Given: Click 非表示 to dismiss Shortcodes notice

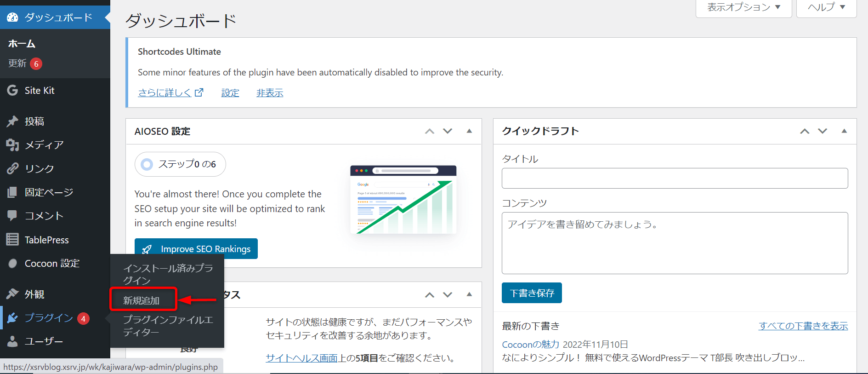Looking at the screenshot, I should pyautogui.click(x=270, y=92).
